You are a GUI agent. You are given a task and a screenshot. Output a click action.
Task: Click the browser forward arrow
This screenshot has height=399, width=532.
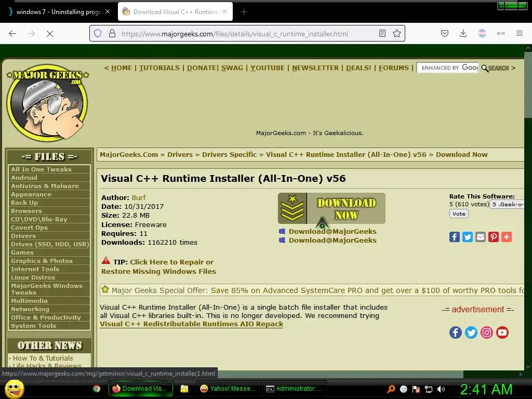tap(31, 34)
